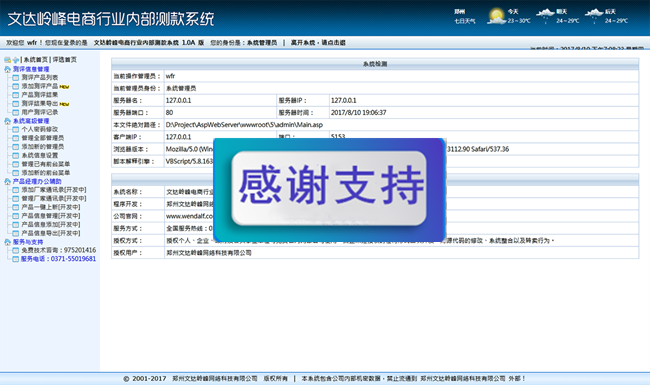This screenshot has height=385, width=650.
Task: Select 产品信息管理[开发中] menu entry
Action: (51, 216)
